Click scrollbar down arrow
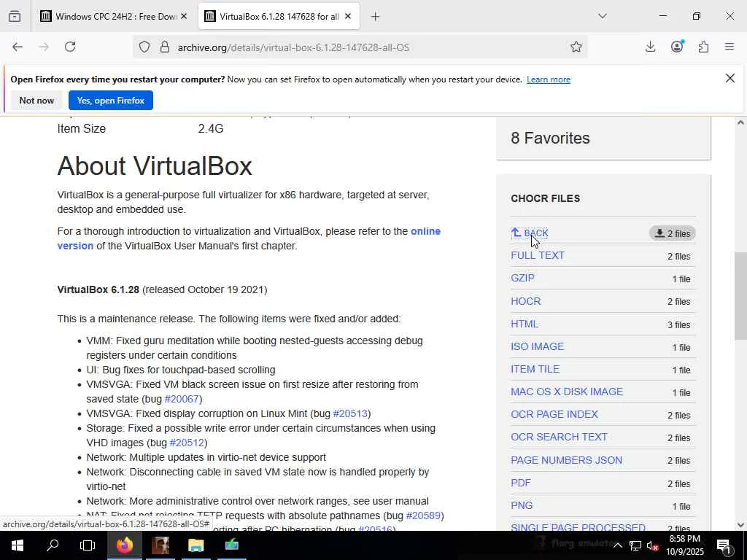Image resolution: width=747 pixels, height=560 pixels. click(x=741, y=525)
